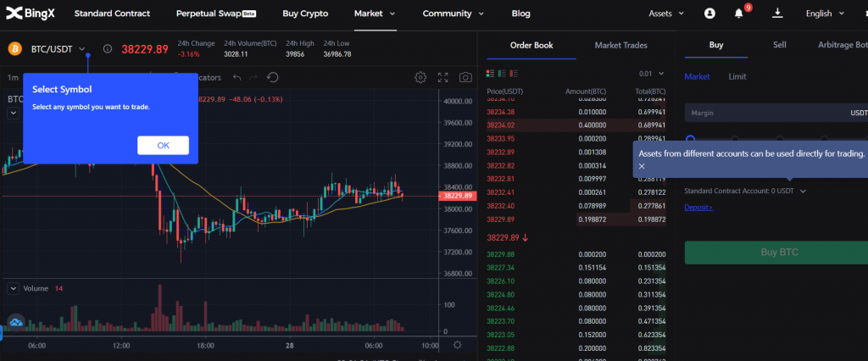
Task: Go to Buy Crypto
Action: (x=305, y=14)
